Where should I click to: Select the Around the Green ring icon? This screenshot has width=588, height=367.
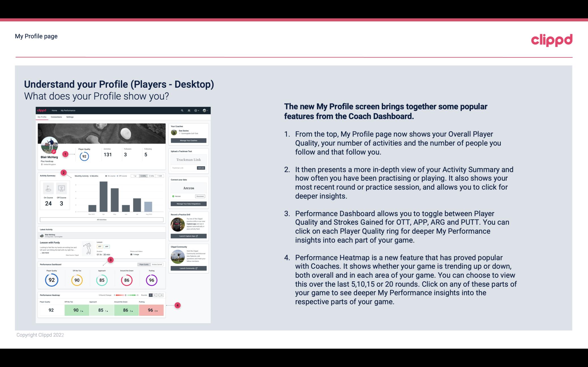click(x=126, y=279)
